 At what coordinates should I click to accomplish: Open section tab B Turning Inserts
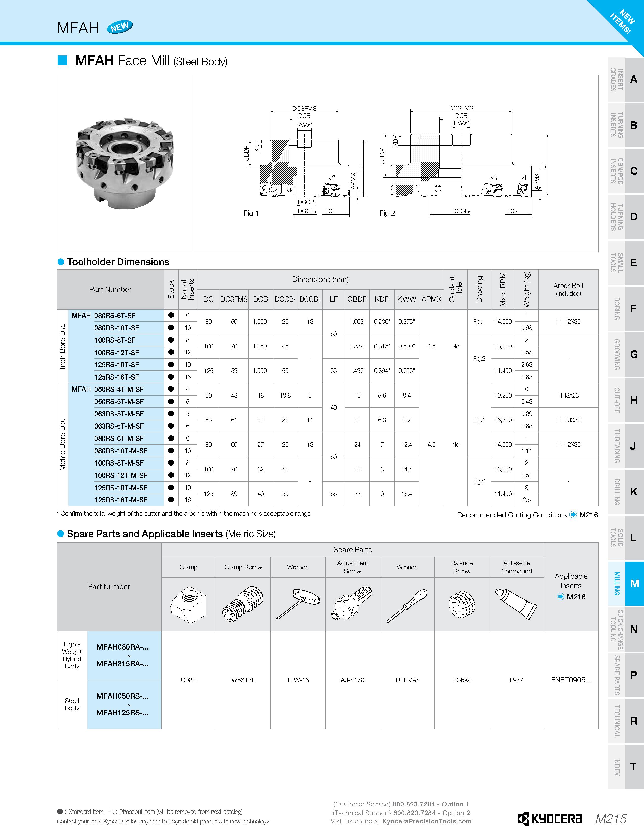coord(626,125)
